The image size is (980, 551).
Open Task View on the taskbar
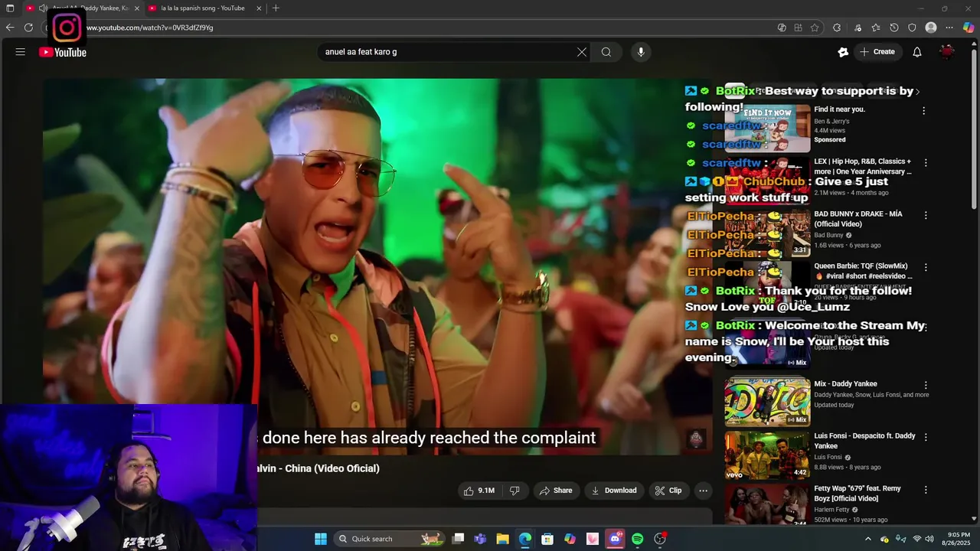[458, 539]
